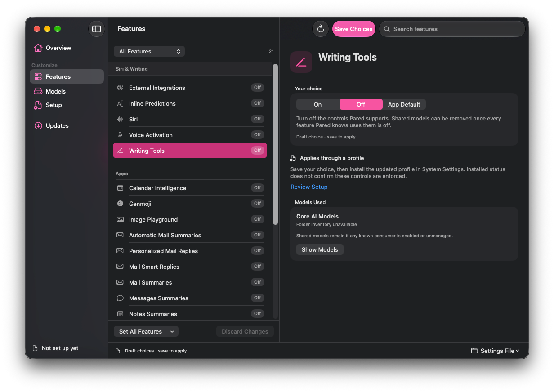554x392 pixels.
Task: Click the Notes Summaries note icon
Action: click(x=120, y=314)
